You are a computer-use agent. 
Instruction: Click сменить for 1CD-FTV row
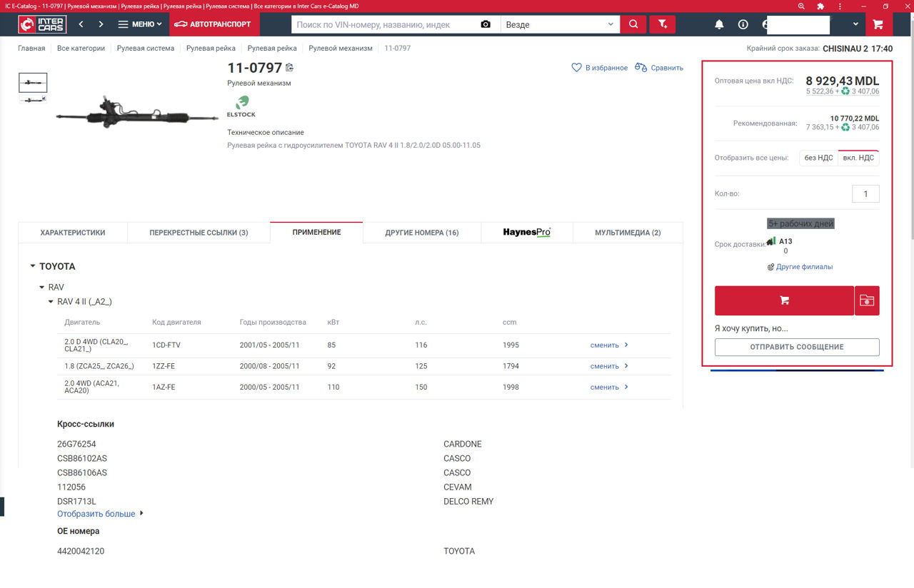click(x=609, y=345)
